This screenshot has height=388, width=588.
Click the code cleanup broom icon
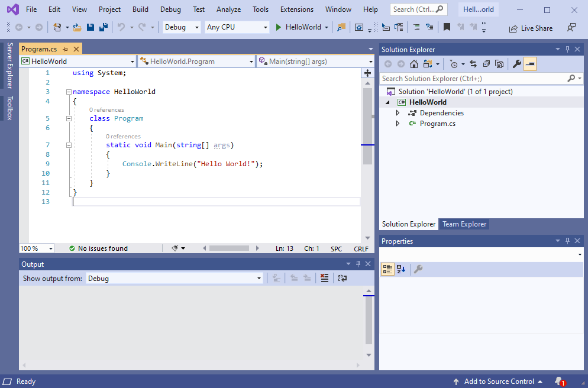[175, 248]
